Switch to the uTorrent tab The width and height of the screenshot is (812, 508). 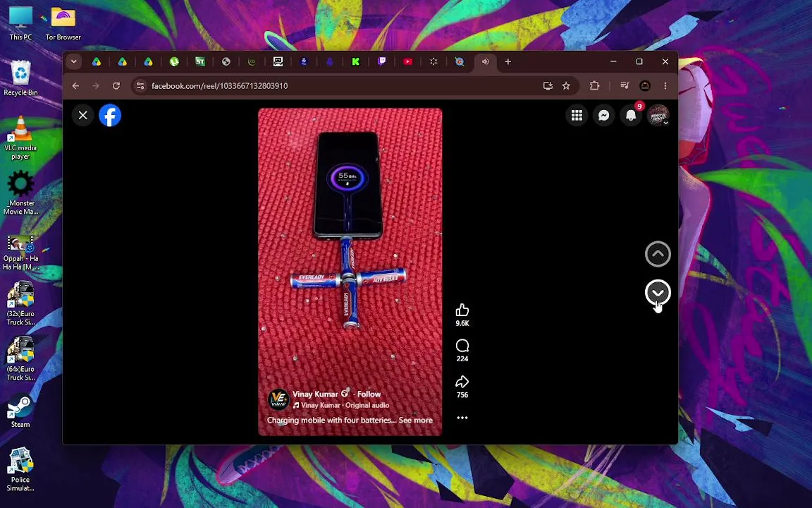coord(174,61)
